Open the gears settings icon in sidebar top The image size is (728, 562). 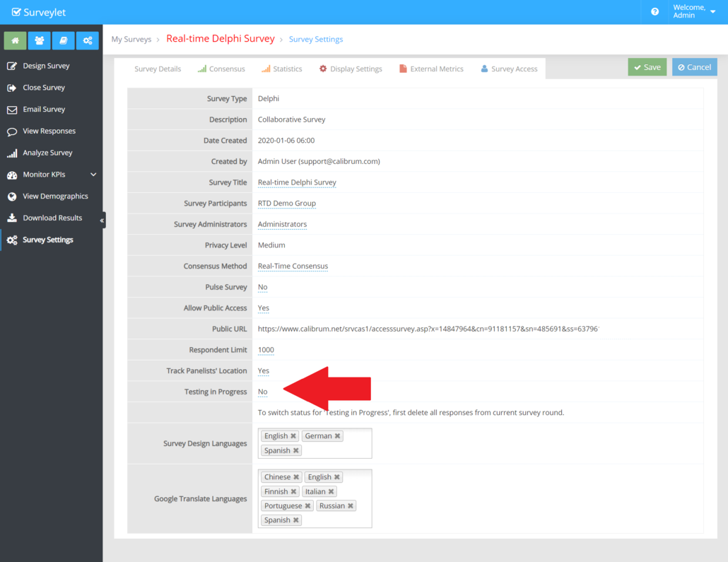87,40
